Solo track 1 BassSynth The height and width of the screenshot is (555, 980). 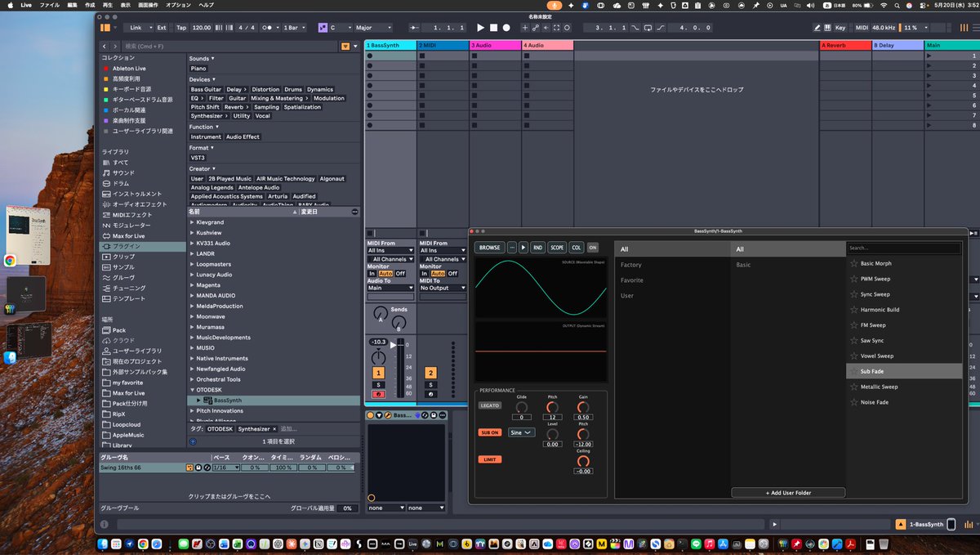click(x=379, y=384)
